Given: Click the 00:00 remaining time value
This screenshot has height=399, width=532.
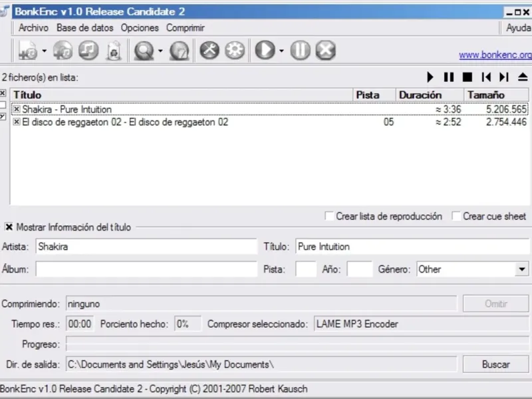Looking at the screenshot, I should (80, 324).
